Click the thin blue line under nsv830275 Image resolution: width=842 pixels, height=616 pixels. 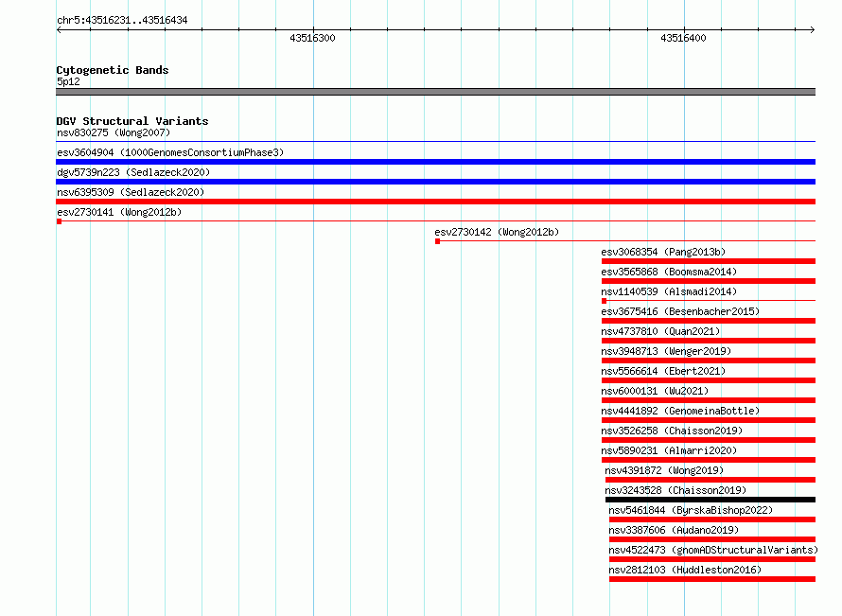(x=435, y=142)
